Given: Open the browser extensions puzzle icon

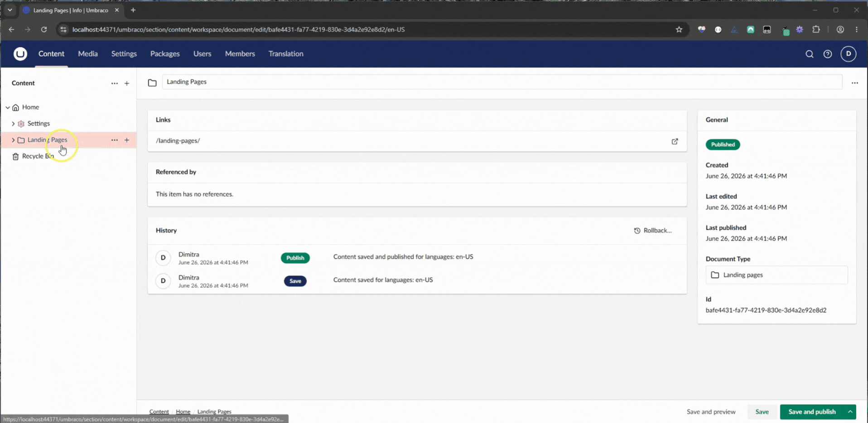Looking at the screenshot, I should (x=816, y=29).
